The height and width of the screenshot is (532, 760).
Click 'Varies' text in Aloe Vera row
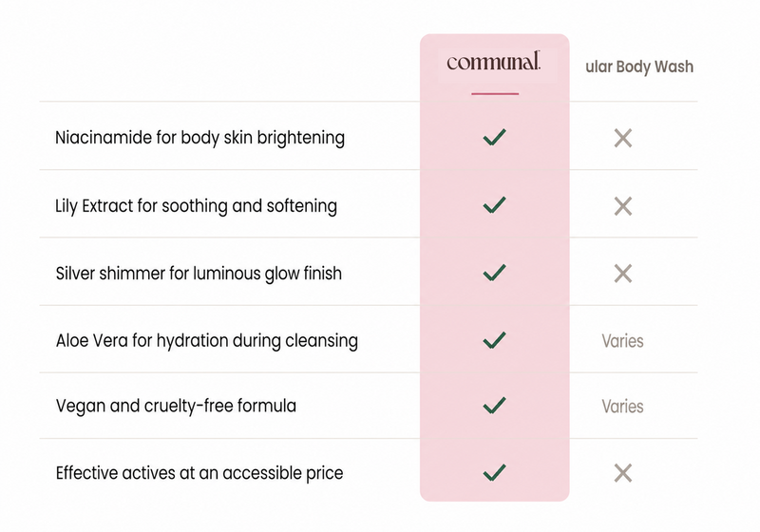(x=623, y=341)
